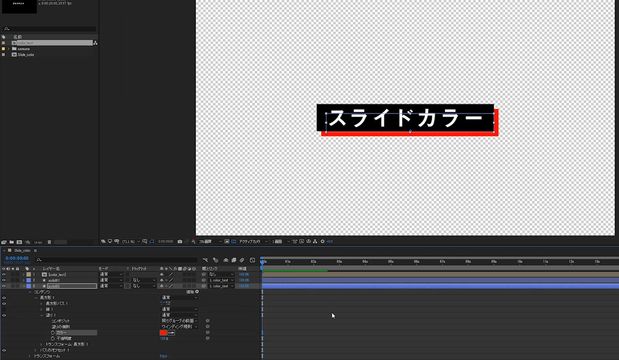Click the project flowchart icon beside the selected item

pyautogui.click(x=95, y=43)
